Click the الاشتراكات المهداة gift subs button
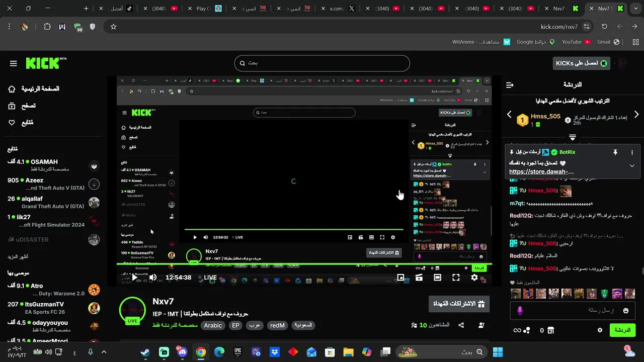 click(459, 304)
